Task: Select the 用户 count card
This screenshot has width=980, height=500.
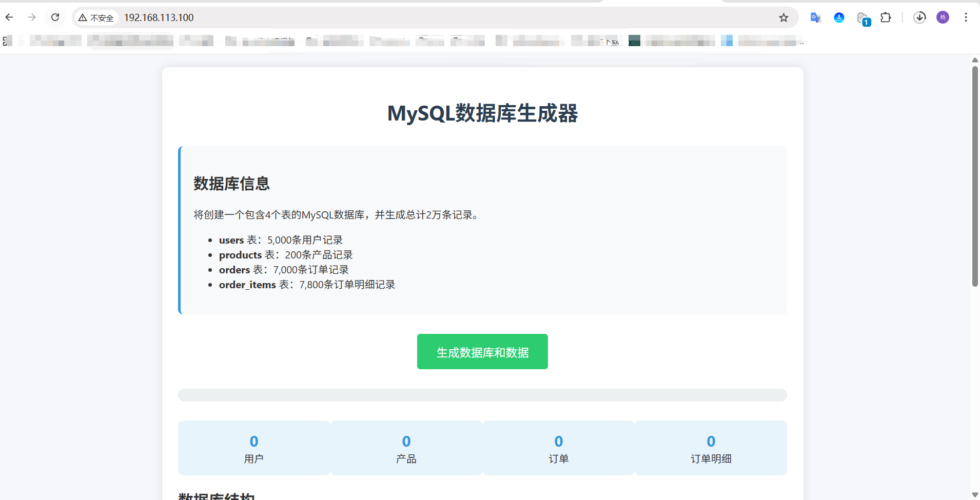Action: (254, 448)
